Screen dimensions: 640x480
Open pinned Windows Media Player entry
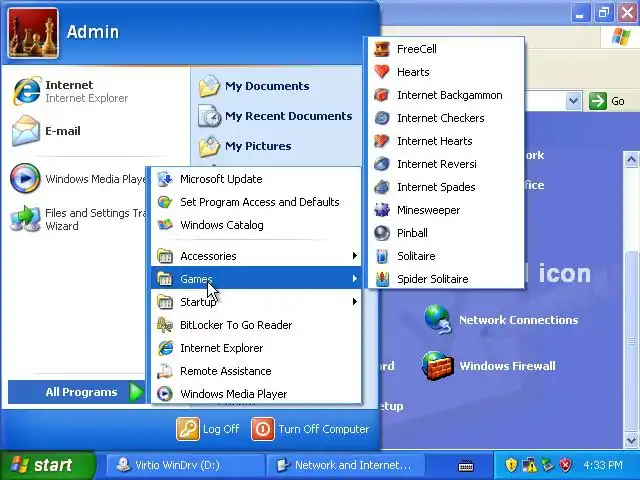click(78, 179)
